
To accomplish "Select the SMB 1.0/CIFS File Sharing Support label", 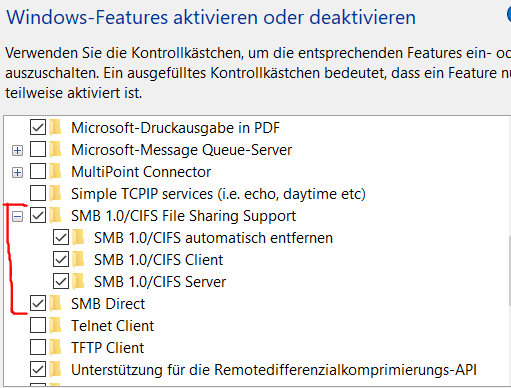I will [183, 216].
